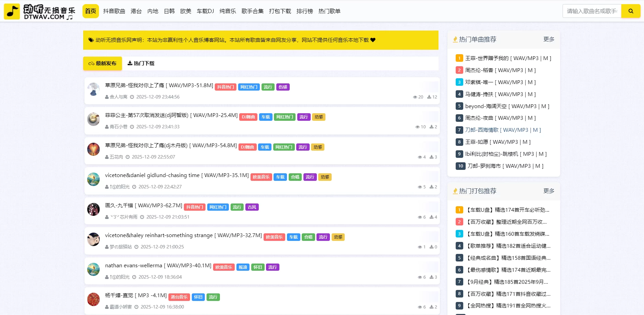Click the 港台音乐 tag on 杨千嬅-直觉

click(179, 297)
